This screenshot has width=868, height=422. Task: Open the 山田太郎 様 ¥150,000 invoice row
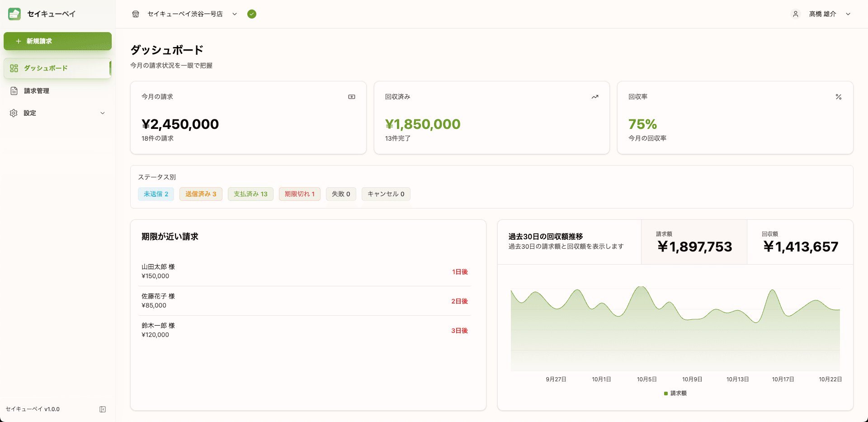(304, 271)
